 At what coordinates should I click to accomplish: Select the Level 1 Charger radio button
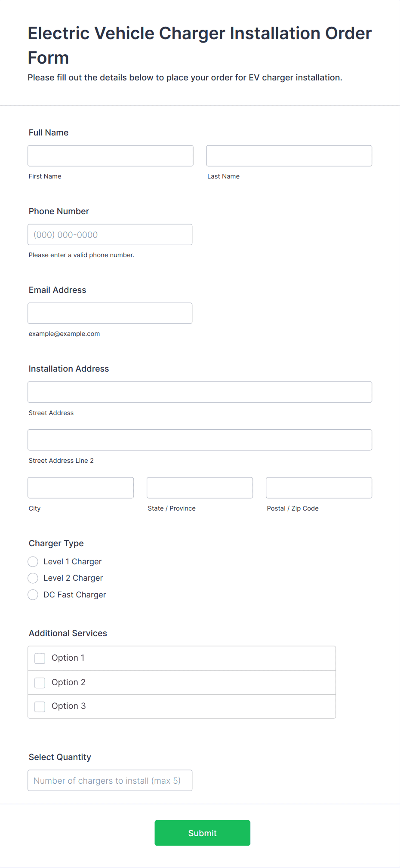(33, 562)
